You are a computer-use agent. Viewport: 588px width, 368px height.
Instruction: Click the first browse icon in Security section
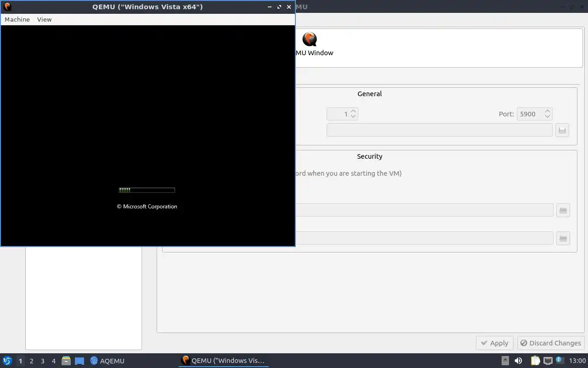[563, 210]
